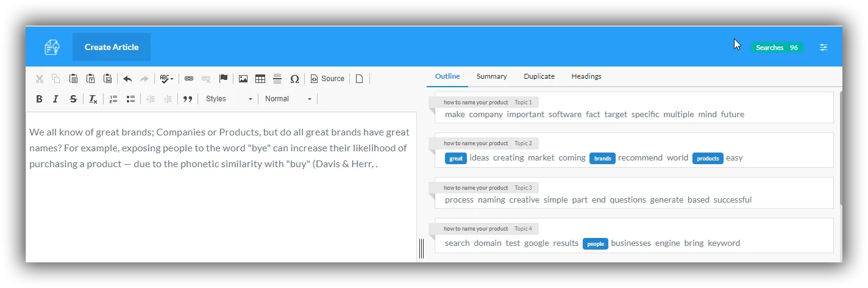View source with Source button
Viewport: 868px width, 288px height.
[327, 79]
